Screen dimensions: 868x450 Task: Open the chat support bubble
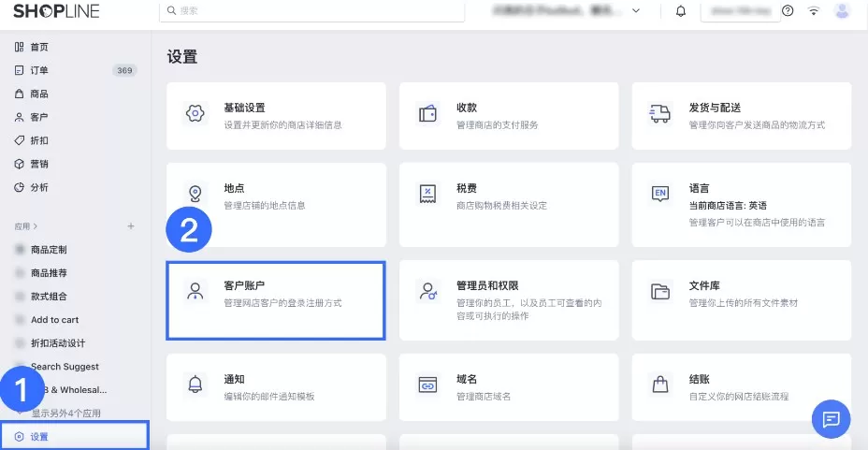[831, 419]
